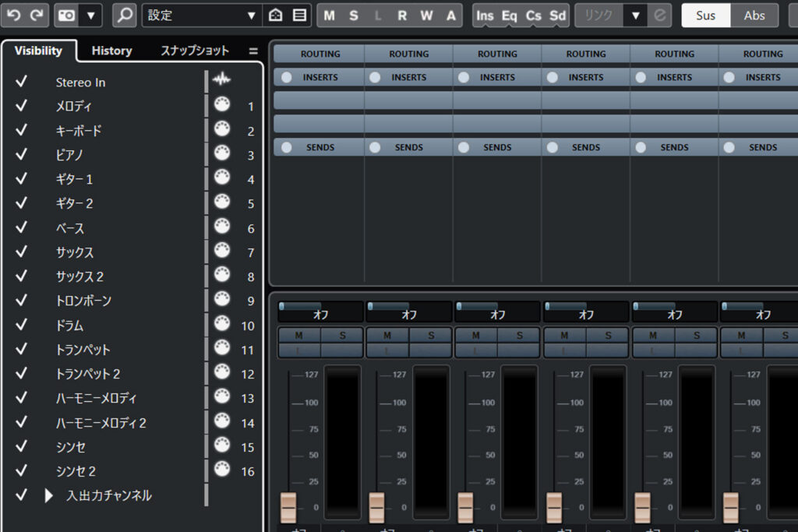The width and height of the screenshot is (798, 532).
Task: Open channel search with the magnifier icon
Action: click(x=124, y=15)
